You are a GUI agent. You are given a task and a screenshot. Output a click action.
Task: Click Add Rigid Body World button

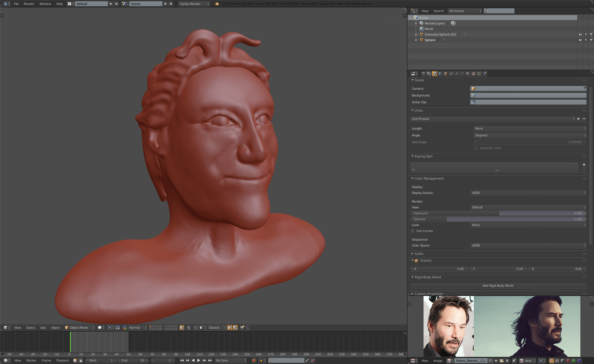click(x=498, y=285)
